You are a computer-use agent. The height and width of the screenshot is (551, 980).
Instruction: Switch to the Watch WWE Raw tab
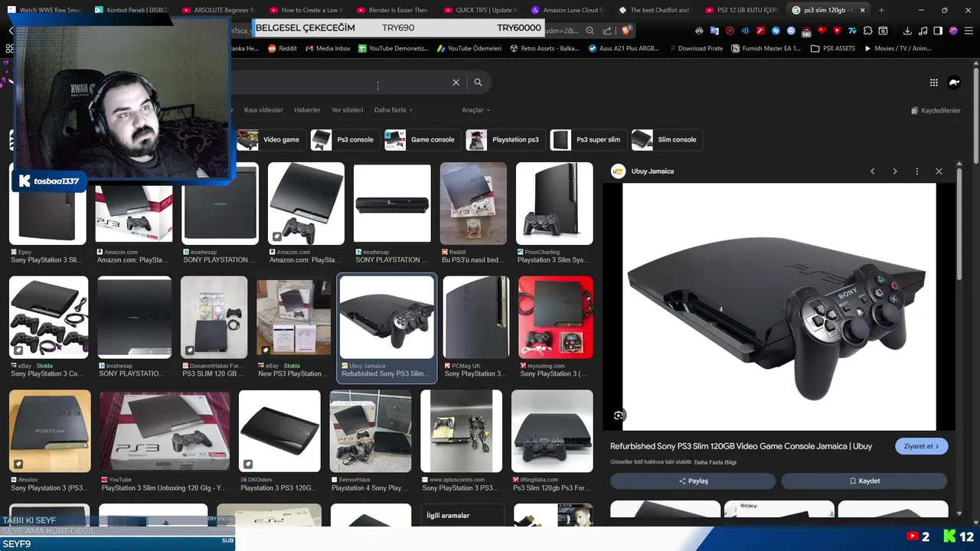click(44, 10)
